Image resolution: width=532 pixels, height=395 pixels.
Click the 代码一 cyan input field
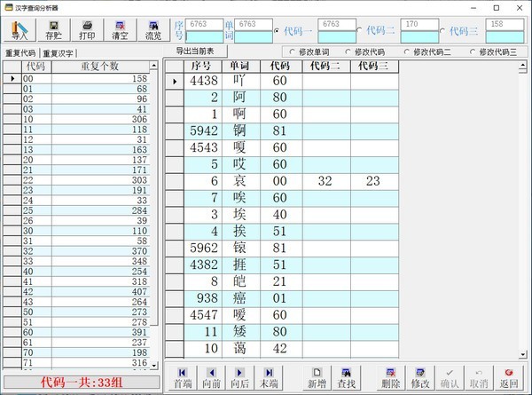click(x=337, y=37)
